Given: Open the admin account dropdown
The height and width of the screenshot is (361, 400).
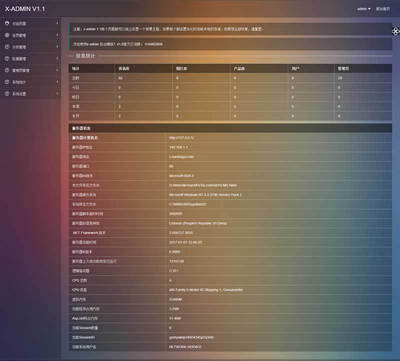Looking at the screenshot, I should (364, 9).
